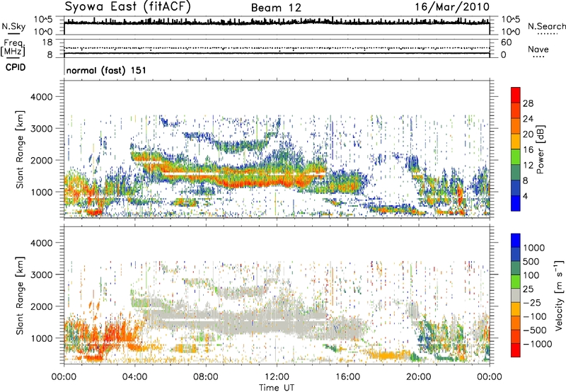Click the '4000' tick of the power panel

pyautogui.click(x=41, y=97)
